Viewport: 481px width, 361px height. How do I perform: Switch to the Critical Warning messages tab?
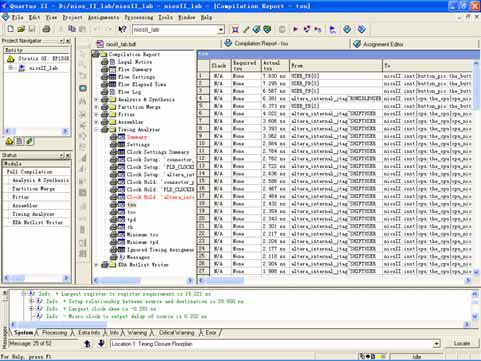[177, 333]
